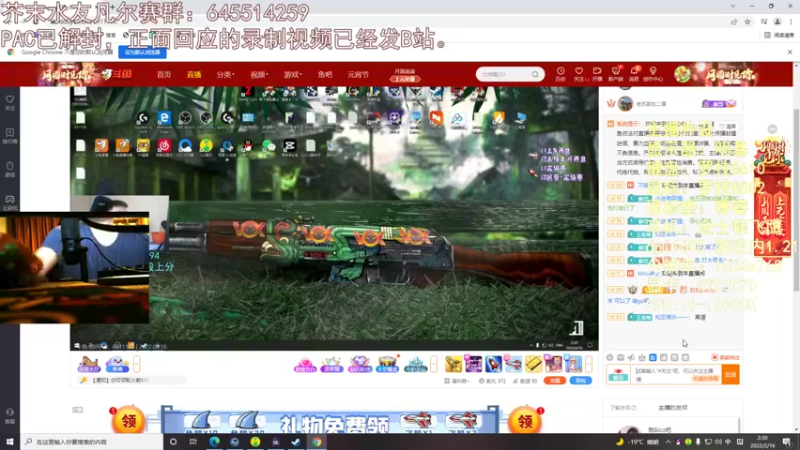Open the chat crown noble icon

coord(642,358)
